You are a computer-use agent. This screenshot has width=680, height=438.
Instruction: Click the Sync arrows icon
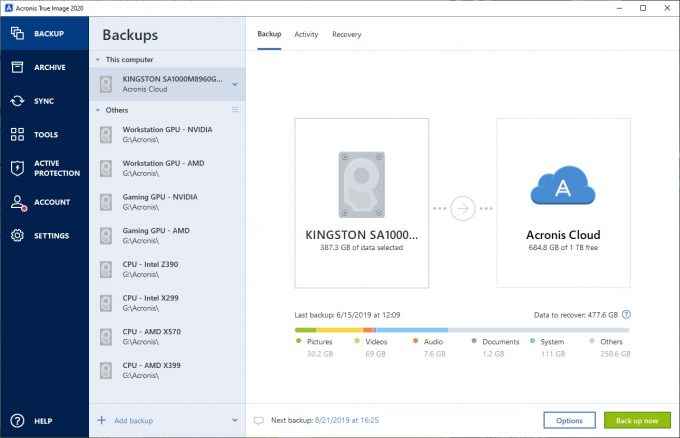click(x=17, y=101)
